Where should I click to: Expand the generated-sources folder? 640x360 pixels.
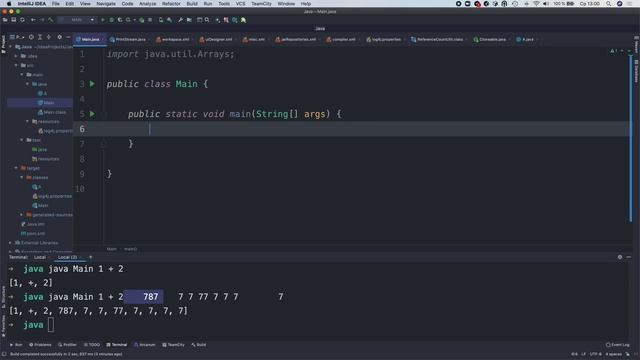click(x=22, y=215)
